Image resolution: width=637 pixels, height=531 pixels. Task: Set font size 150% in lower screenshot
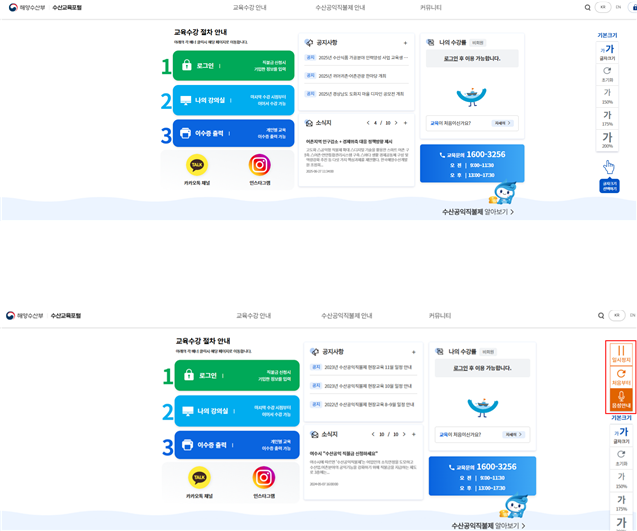pyautogui.click(x=621, y=480)
